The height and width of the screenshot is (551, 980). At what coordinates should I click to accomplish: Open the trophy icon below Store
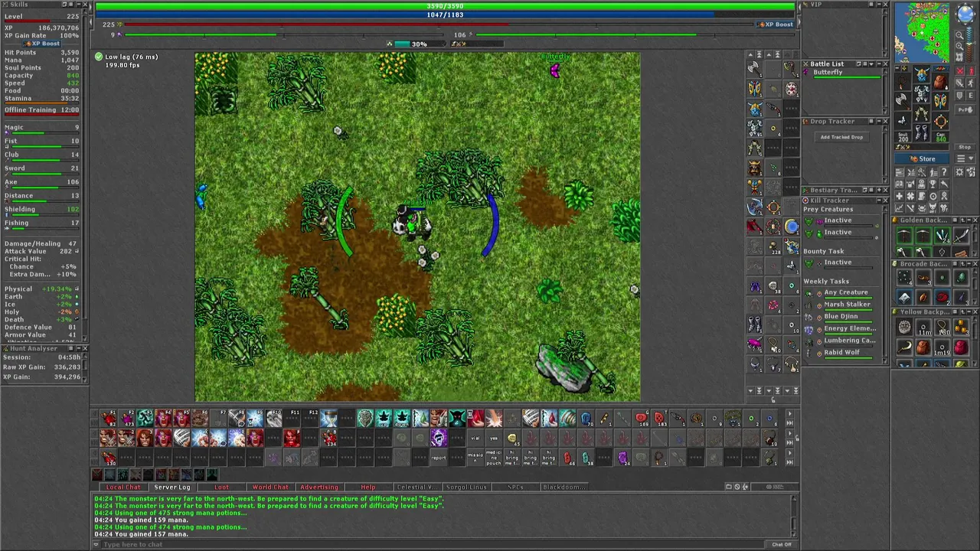(x=933, y=184)
